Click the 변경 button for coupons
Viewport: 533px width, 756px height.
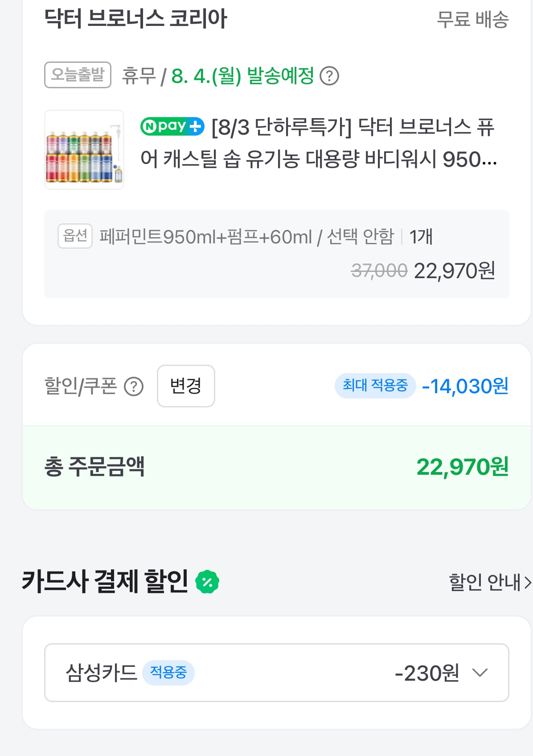[186, 386]
